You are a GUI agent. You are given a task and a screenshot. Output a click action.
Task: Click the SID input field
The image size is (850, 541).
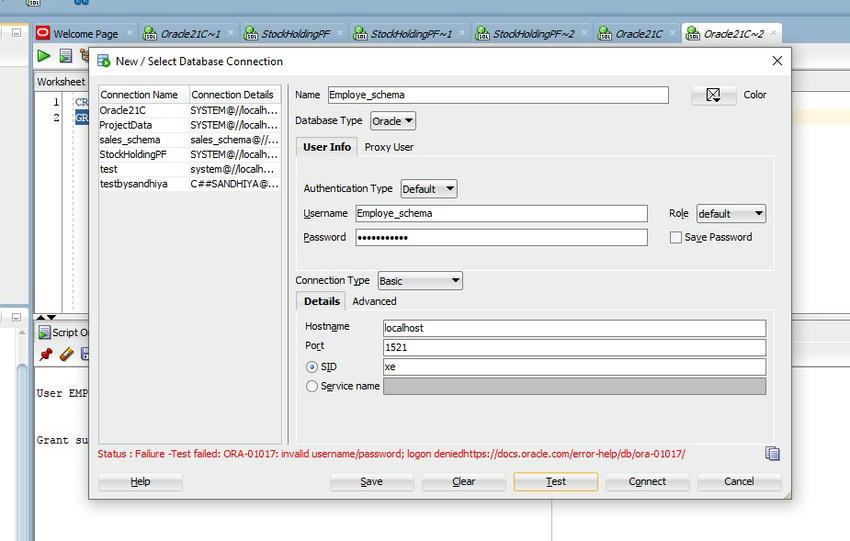(x=575, y=367)
